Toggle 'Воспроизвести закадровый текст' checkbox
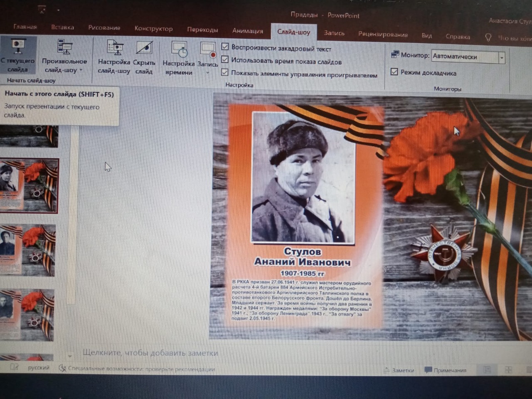Image resolution: width=532 pixels, height=399 pixels. pos(225,47)
